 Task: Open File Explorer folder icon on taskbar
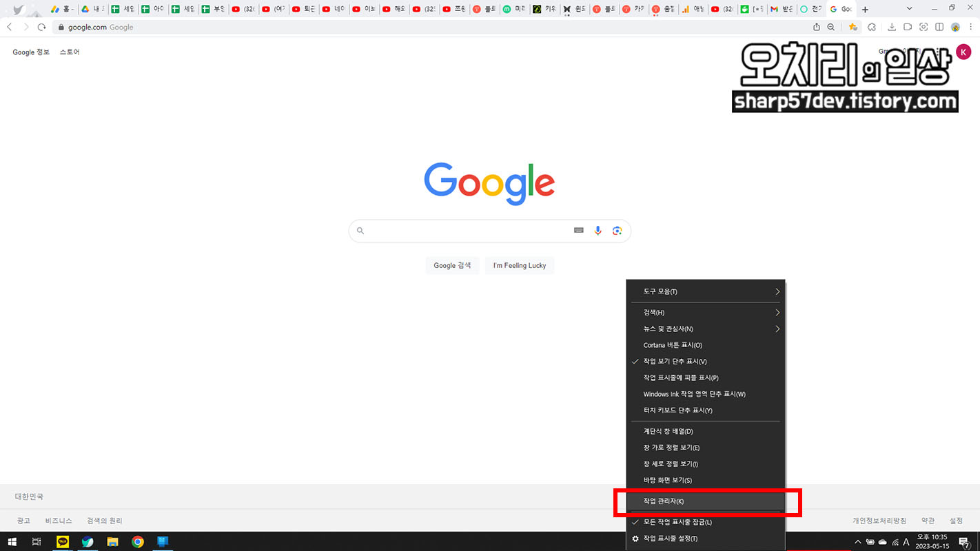(x=112, y=542)
